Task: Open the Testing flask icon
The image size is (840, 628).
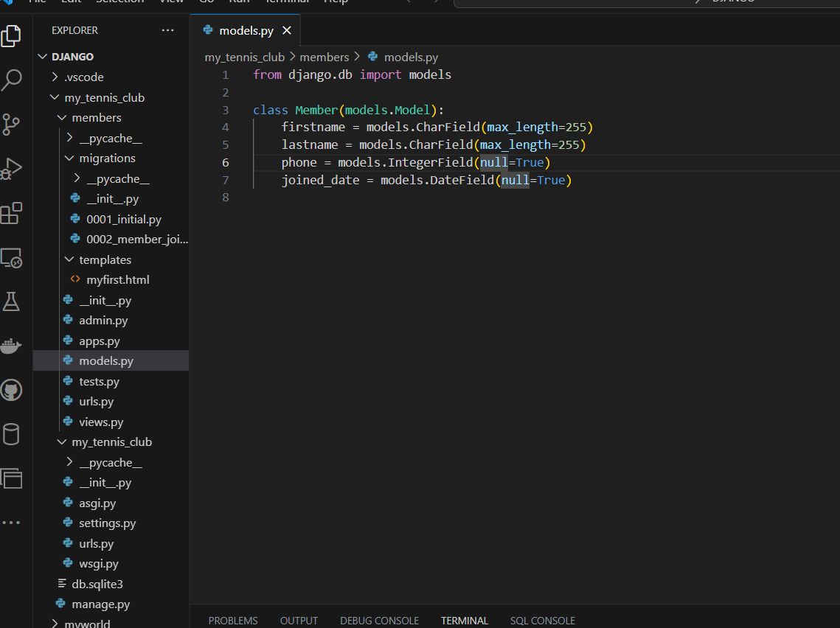Action: pos(11,301)
